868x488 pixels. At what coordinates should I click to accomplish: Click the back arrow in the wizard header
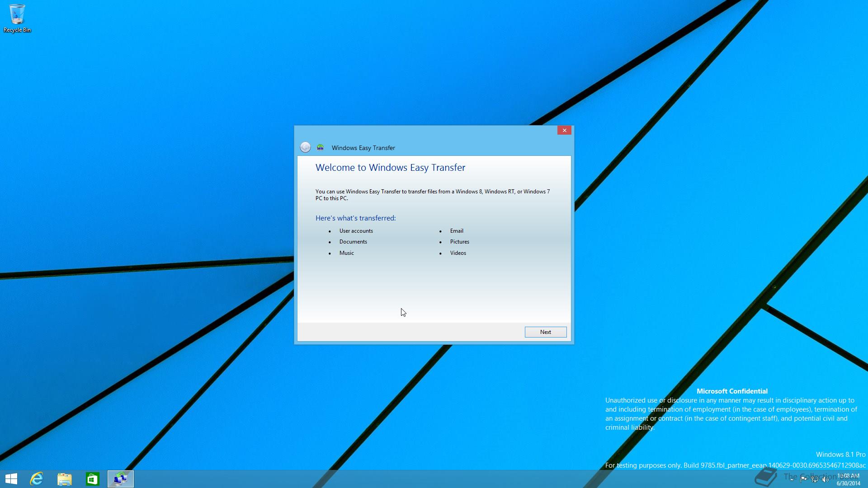pyautogui.click(x=305, y=147)
